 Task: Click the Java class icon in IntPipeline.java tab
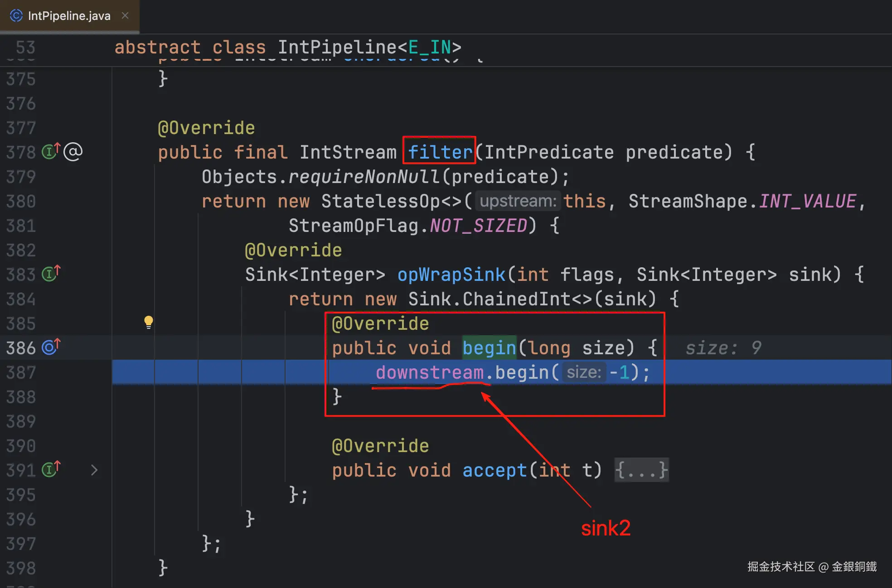[x=16, y=16]
